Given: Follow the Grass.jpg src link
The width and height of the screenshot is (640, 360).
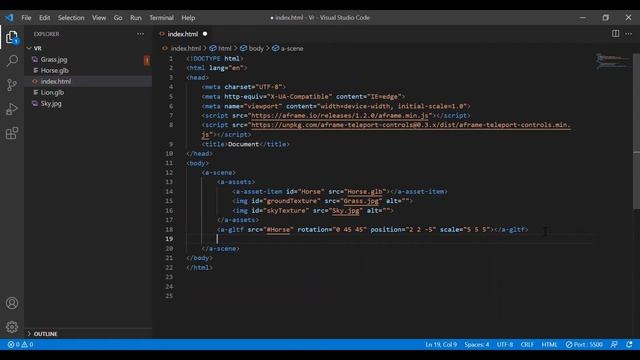Looking at the screenshot, I should pyautogui.click(x=361, y=201).
